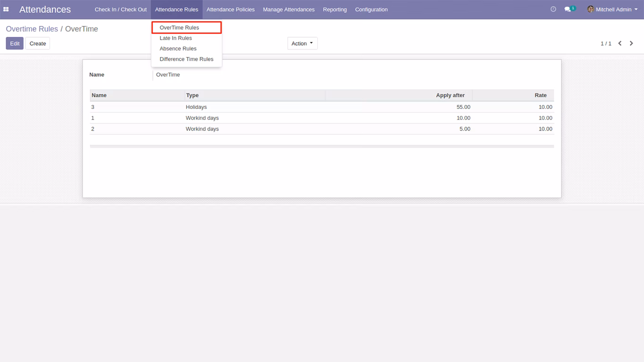Click the Edit button
This screenshot has height=362, width=644.
coord(15,43)
